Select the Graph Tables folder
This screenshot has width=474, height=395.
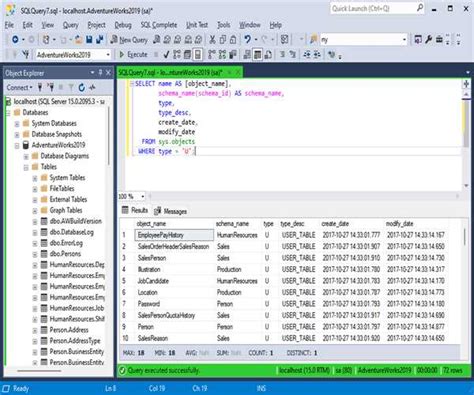[66, 210]
